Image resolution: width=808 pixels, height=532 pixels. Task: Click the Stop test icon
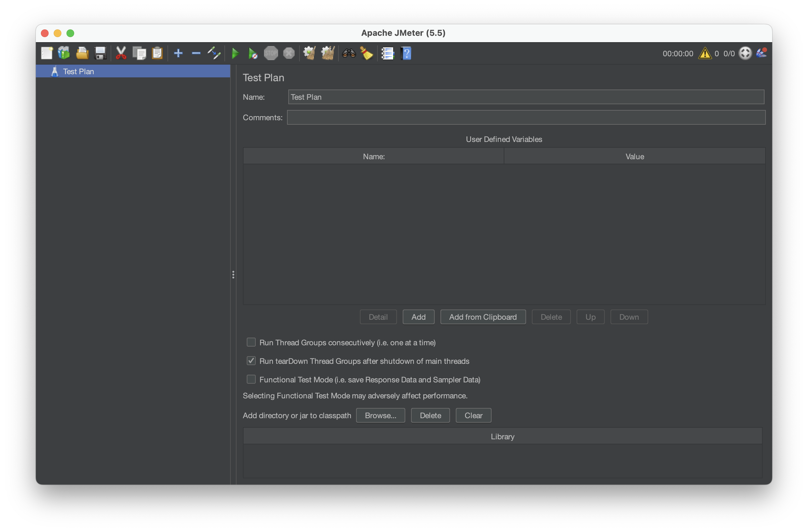271,53
